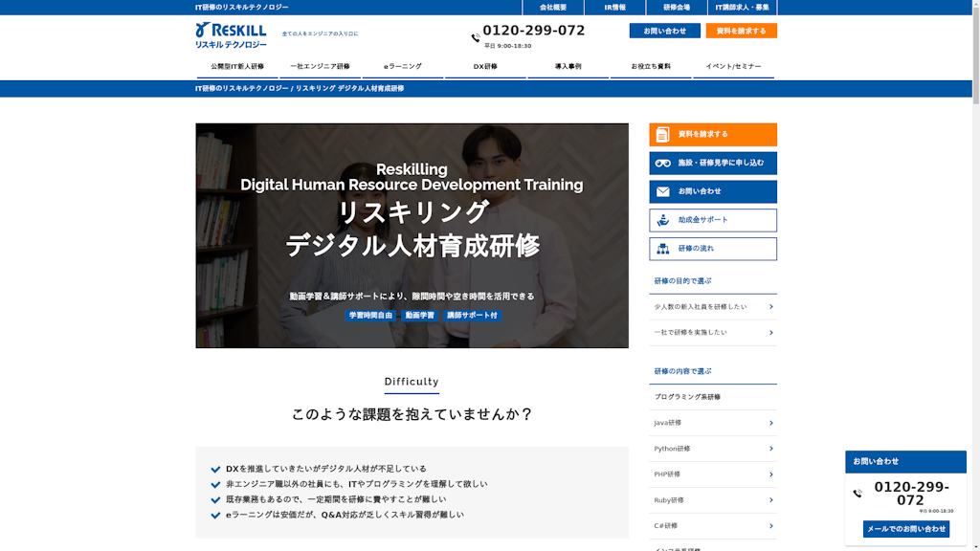Click メールでのお問い合わせ button
980x551 pixels.
[905, 529]
